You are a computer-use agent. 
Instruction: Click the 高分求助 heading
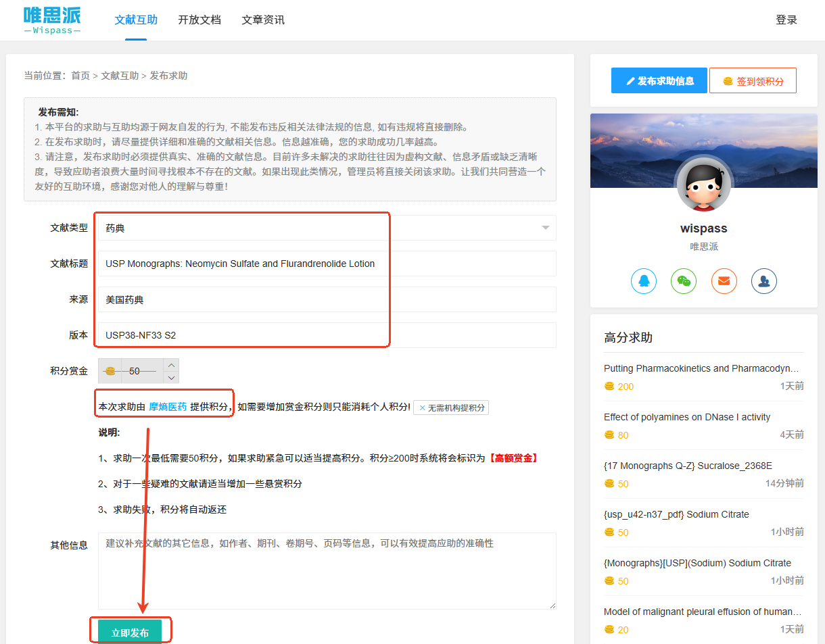(x=628, y=337)
